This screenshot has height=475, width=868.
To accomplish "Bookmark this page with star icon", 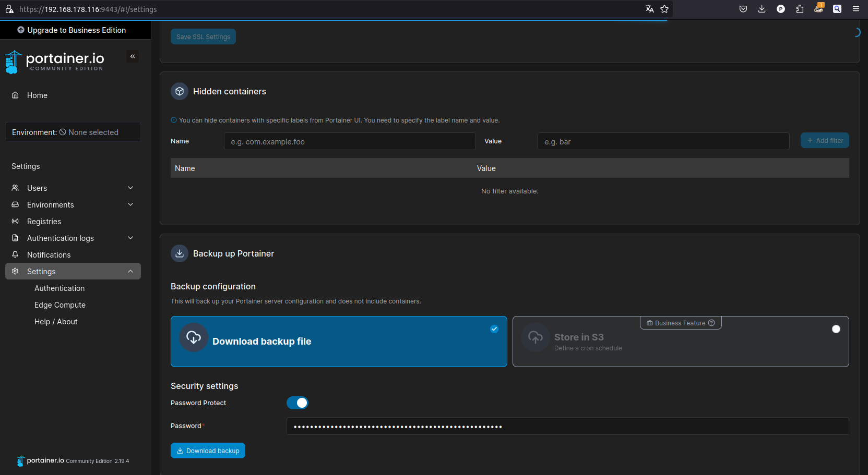I will (664, 9).
